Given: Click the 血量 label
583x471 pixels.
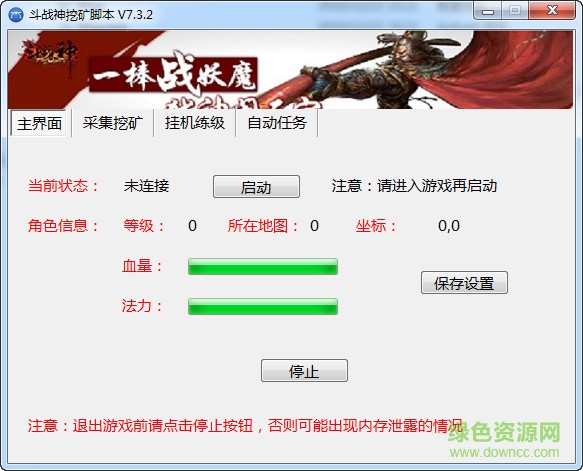Looking at the screenshot, I should pyautogui.click(x=142, y=266).
